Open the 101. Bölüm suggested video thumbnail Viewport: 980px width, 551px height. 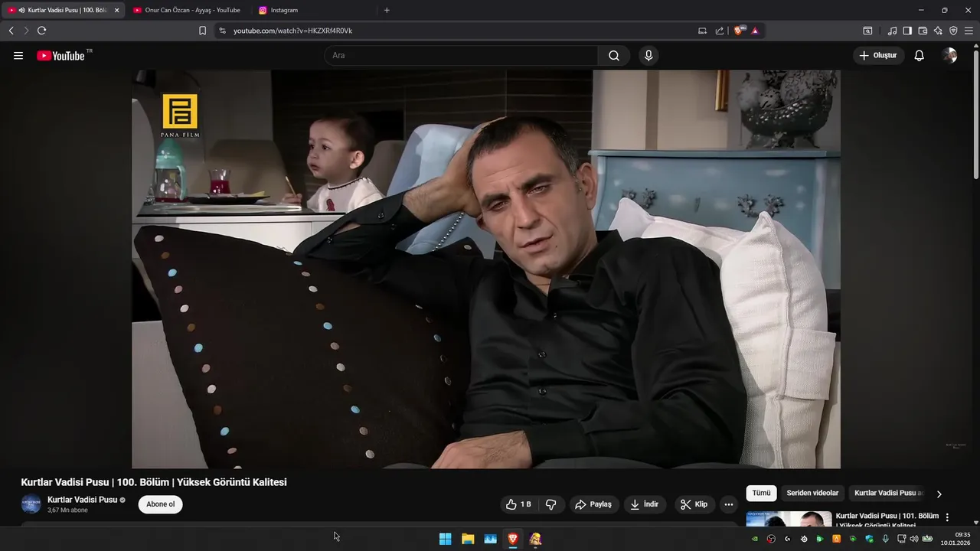click(789, 519)
